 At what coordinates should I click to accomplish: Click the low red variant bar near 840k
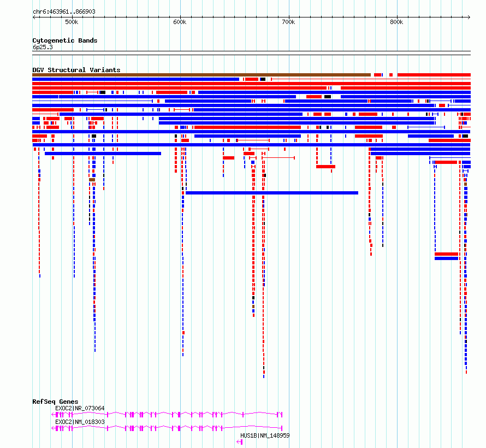pyautogui.click(x=446, y=254)
